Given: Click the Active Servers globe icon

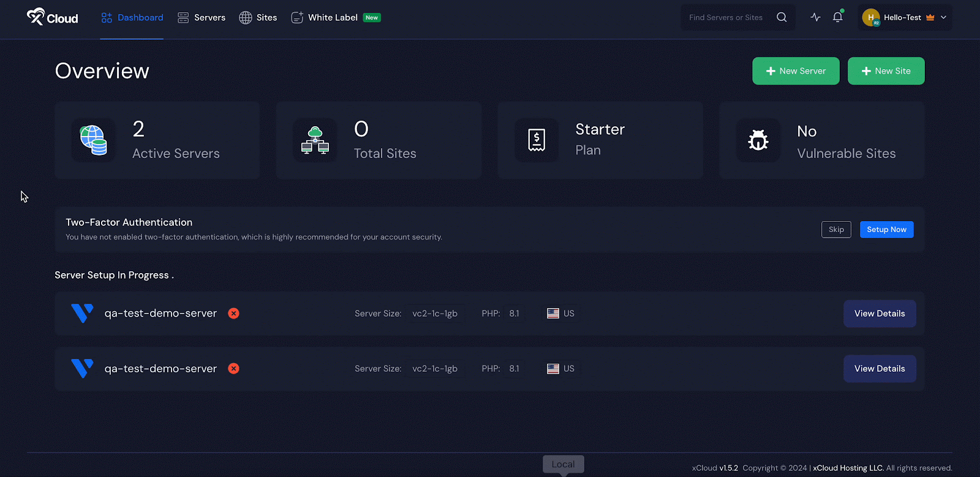Looking at the screenshot, I should (93, 140).
